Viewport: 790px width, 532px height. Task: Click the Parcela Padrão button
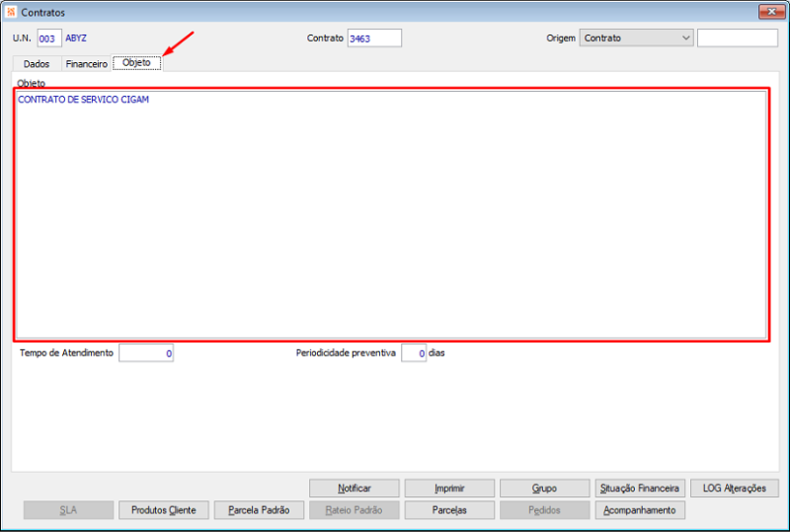pyautogui.click(x=259, y=510)
